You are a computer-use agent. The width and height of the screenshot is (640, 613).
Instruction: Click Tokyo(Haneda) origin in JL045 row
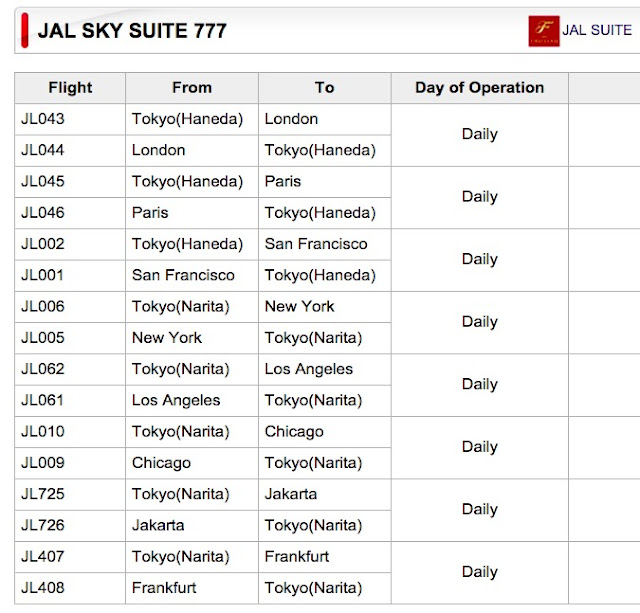[x=188, y=182]
